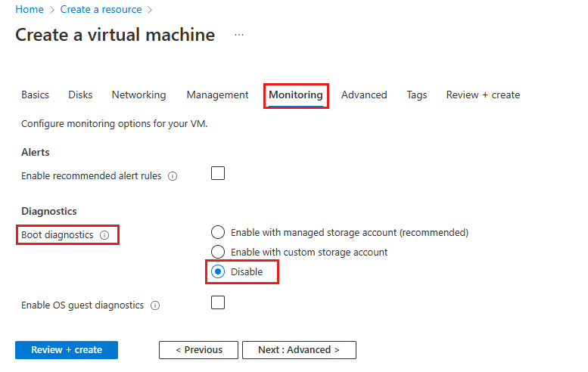Go to the Networking tab
Image resolution: width=588 pixels, height=372 pixels.
tap(138, 95)
